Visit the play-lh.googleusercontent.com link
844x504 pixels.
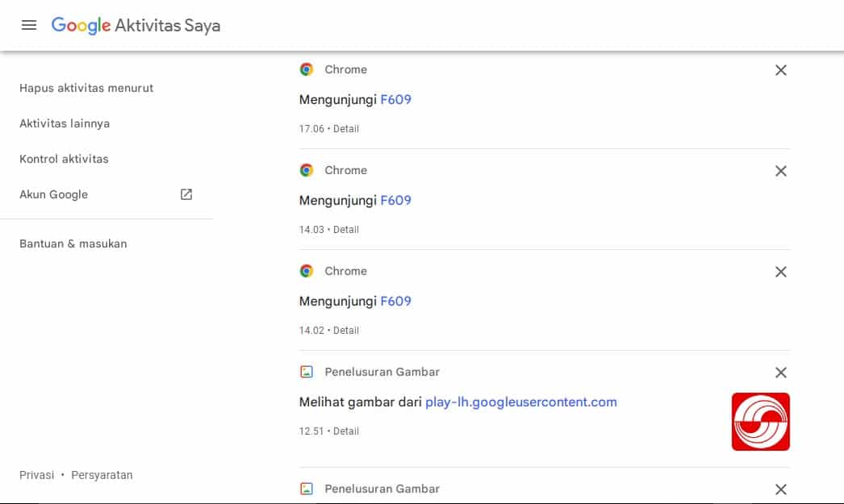[x=520, y=402]
